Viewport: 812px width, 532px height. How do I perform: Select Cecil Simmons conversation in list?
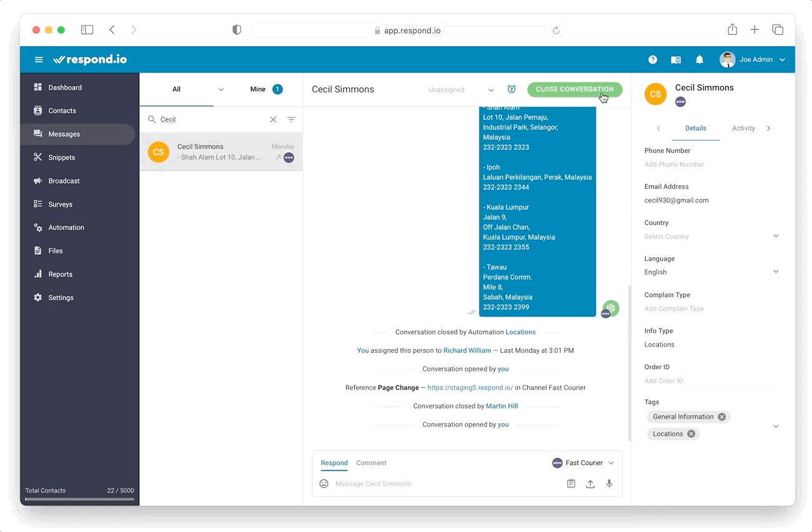click(x=221, y=152)
